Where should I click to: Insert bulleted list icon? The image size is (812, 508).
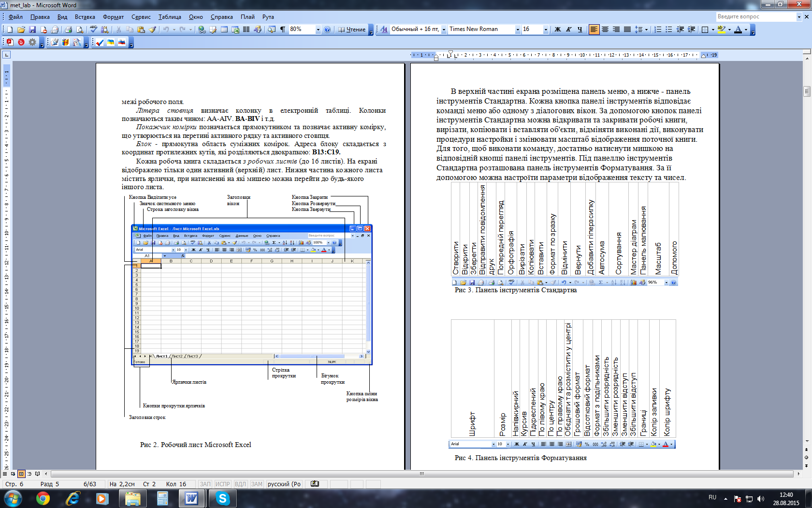click(669, 30)
